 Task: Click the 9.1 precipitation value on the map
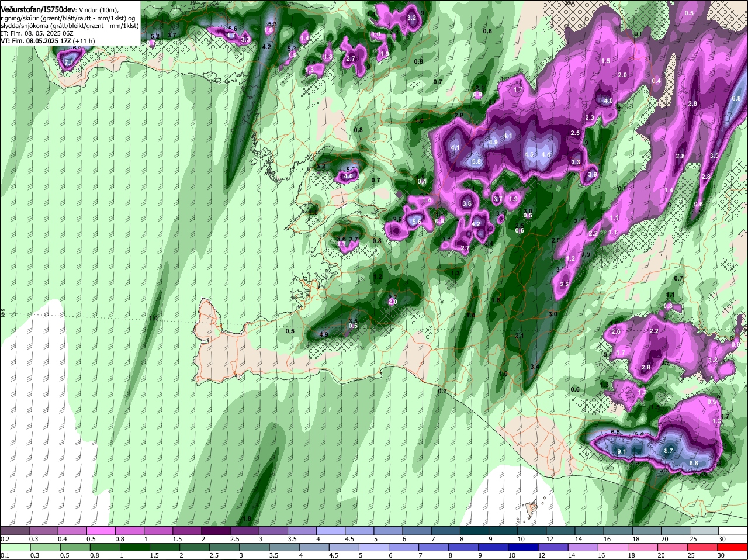click(622, 451)
